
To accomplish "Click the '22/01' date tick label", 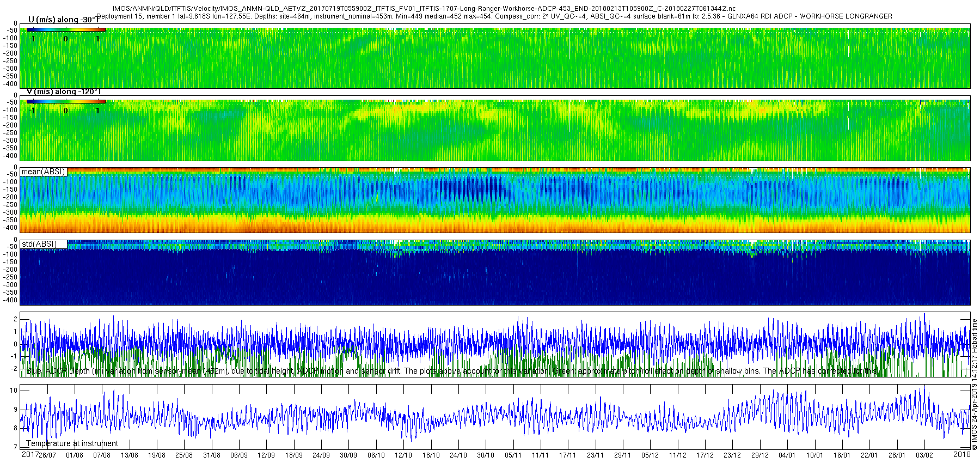I will [x=869, y=455].
